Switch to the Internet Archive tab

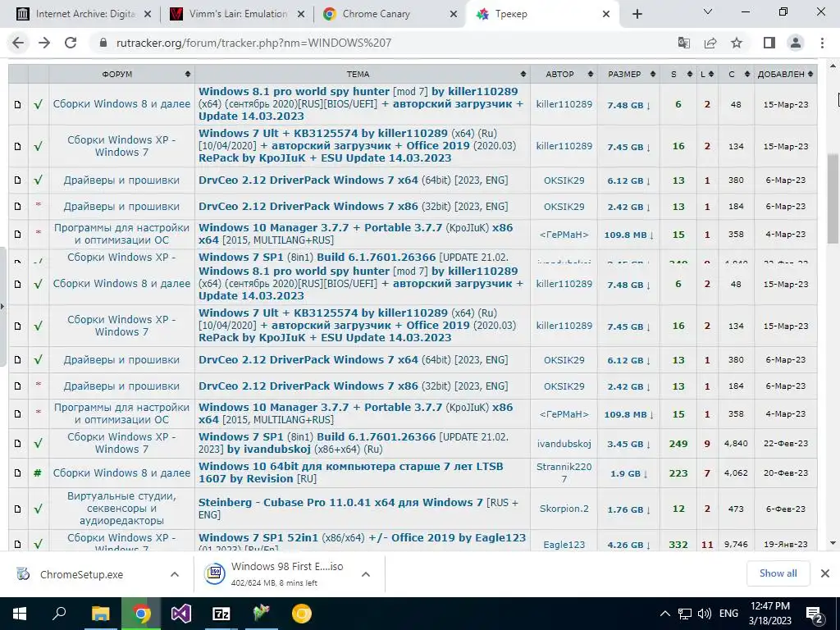(x=84, y=15)
